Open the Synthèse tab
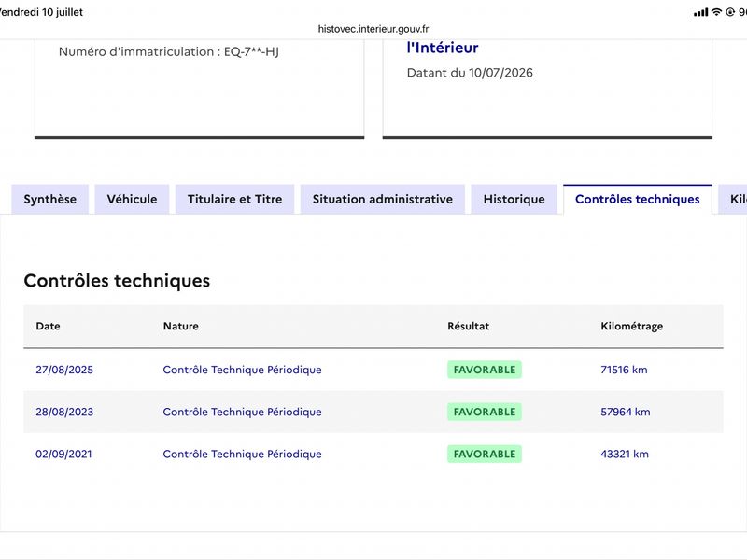Screen dimensions: 747x560 click(50, 199)
